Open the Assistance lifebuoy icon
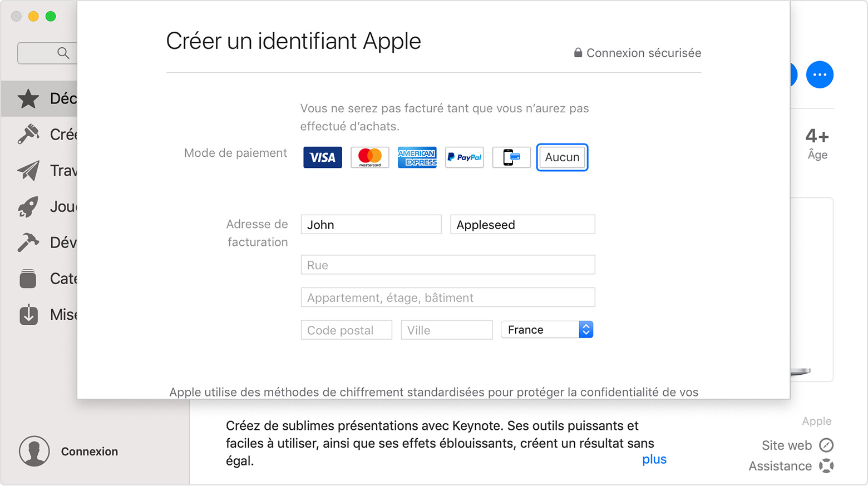Viewport: 868px width, 486px height. pyautogui.click(x=826, y=465)
